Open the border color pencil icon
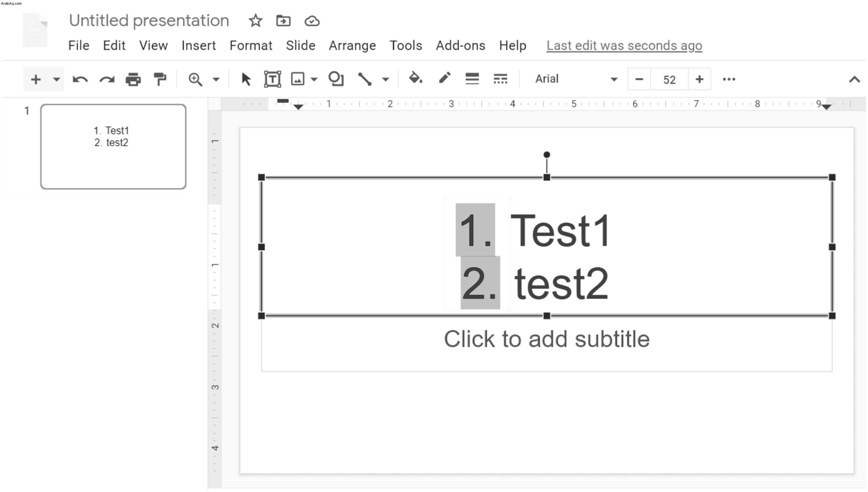The height and width of the screenshot is (492, 868). point(445,78)
